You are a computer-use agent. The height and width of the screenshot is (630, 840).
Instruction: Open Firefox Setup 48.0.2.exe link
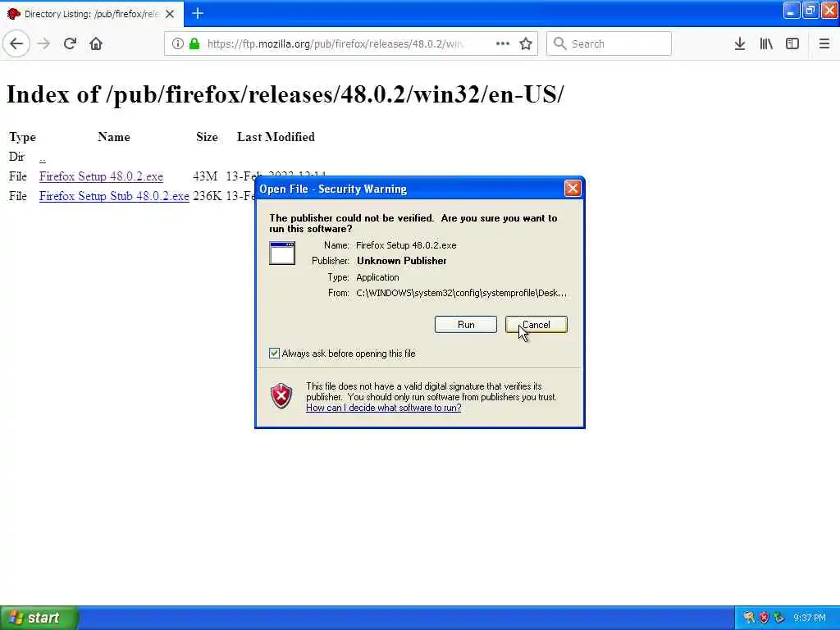click(101, 176)
